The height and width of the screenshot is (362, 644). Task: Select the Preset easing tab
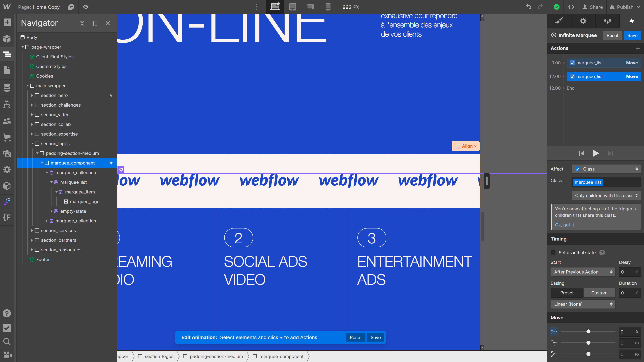[x=567, y=293]
